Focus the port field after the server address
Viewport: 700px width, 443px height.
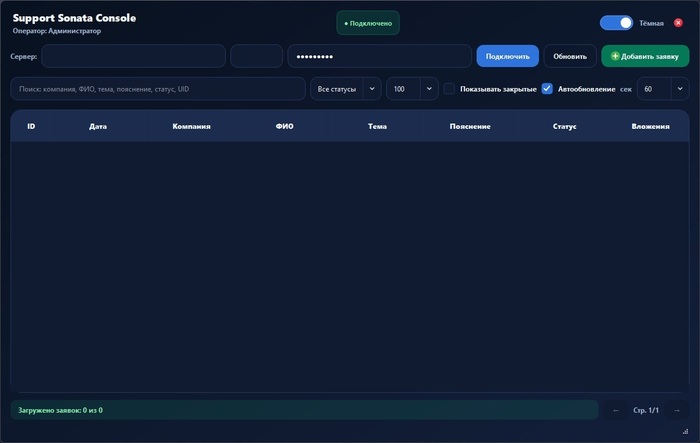[x=256, y=56]
